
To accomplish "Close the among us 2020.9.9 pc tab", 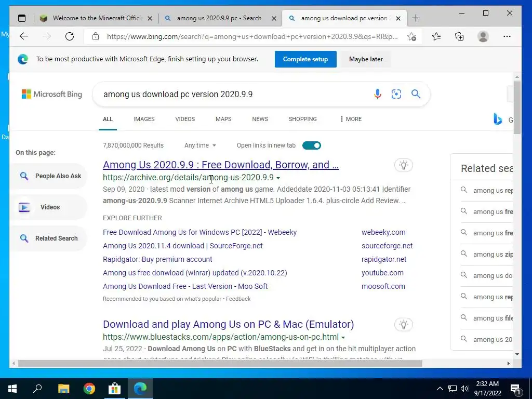I will pos(274,18).
